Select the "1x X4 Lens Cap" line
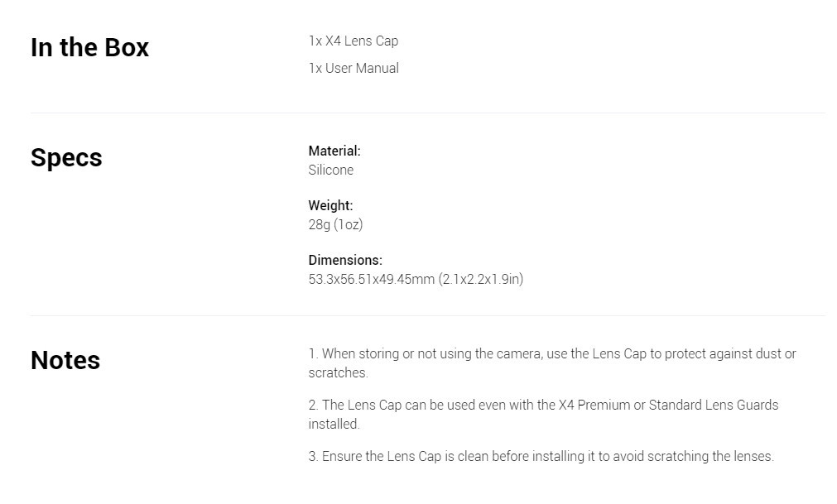This screenshot has width=837, height=504. [x=354, y=41]
